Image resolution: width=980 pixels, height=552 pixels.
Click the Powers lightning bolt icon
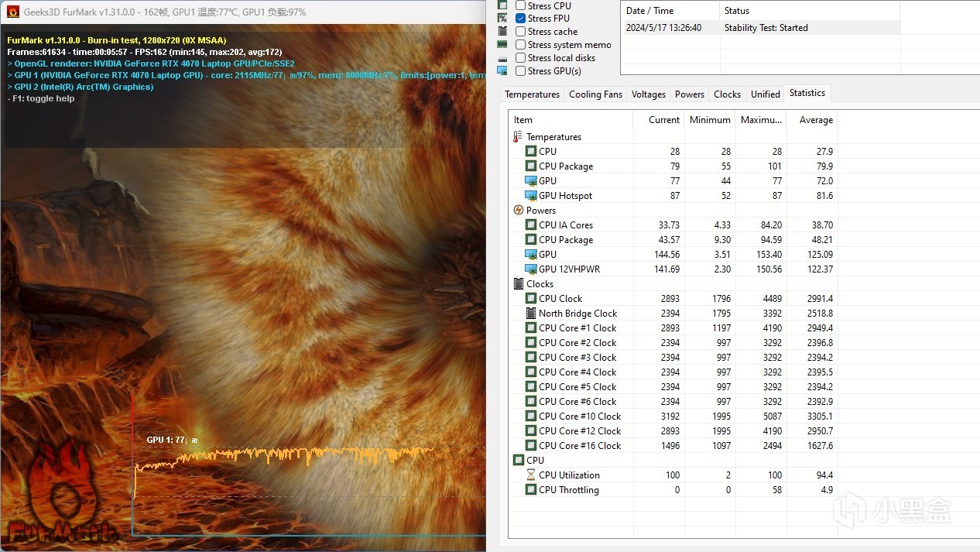518,211
